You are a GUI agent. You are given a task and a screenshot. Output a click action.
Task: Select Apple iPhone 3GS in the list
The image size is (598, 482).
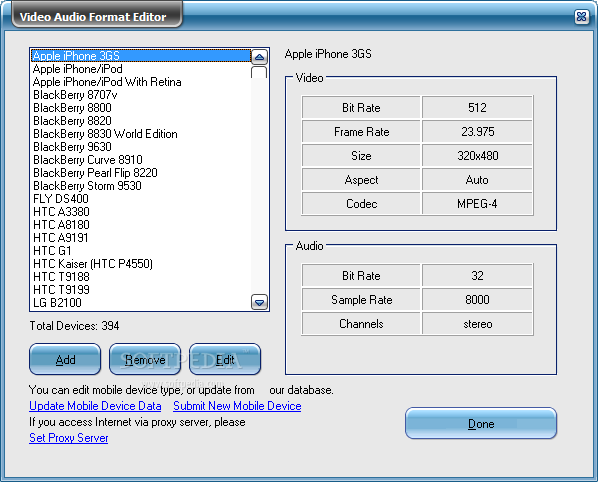[x=141, y=56]
